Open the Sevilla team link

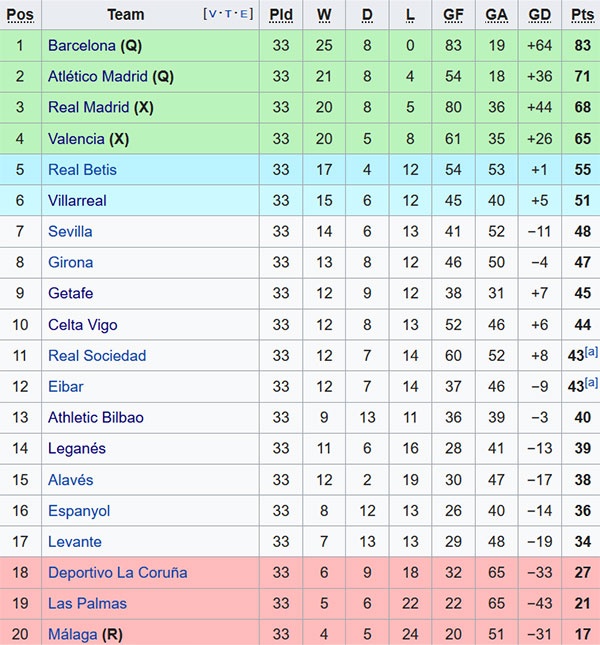70,232
